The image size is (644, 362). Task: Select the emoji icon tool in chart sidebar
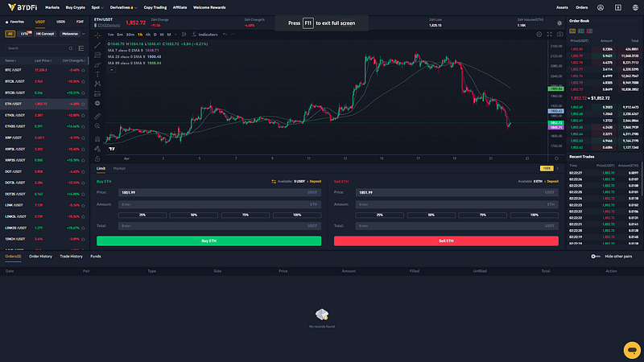pyautogui.click(x=97, y=104)
